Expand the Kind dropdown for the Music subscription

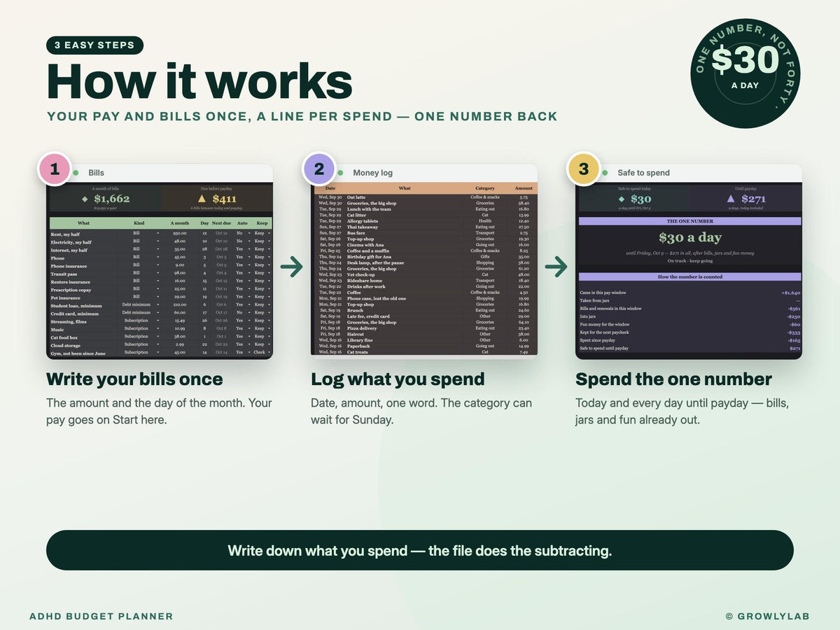[x=157, y=329]
